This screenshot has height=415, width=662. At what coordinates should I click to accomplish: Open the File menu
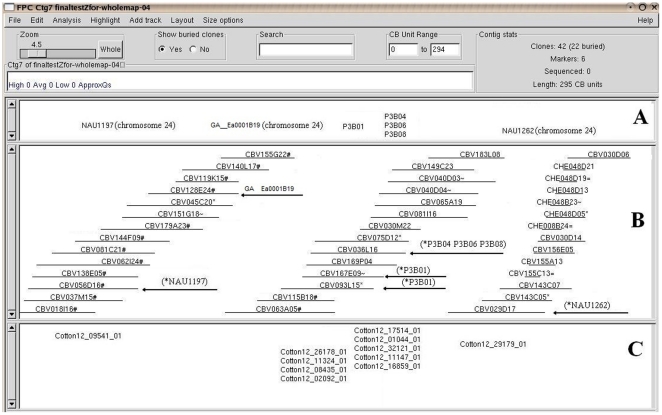pos(14,20)
